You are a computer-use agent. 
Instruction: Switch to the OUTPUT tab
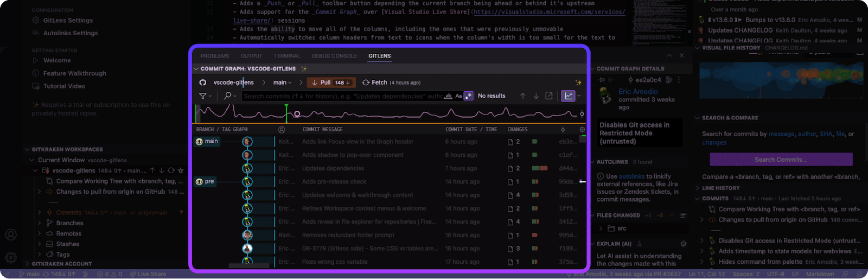click(251, 56)
